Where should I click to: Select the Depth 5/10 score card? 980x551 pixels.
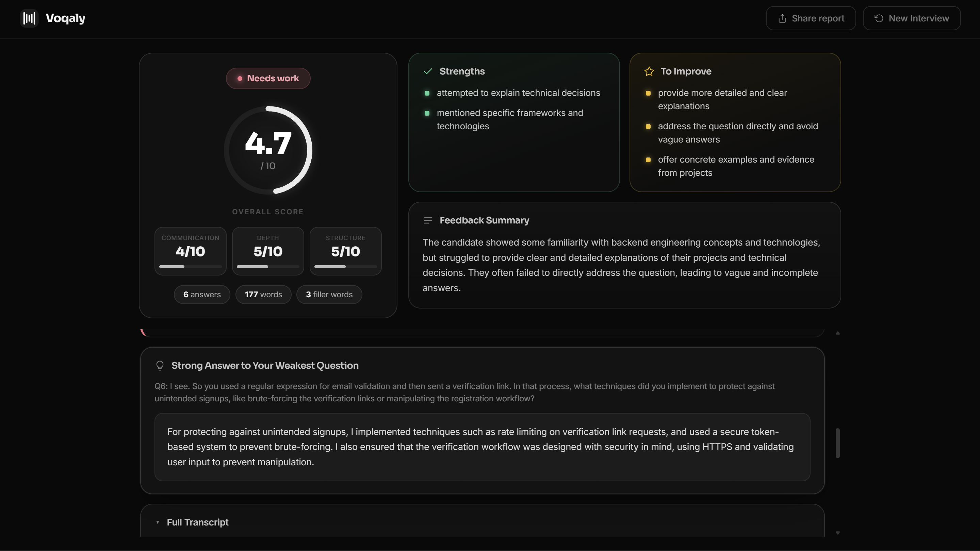268,251
